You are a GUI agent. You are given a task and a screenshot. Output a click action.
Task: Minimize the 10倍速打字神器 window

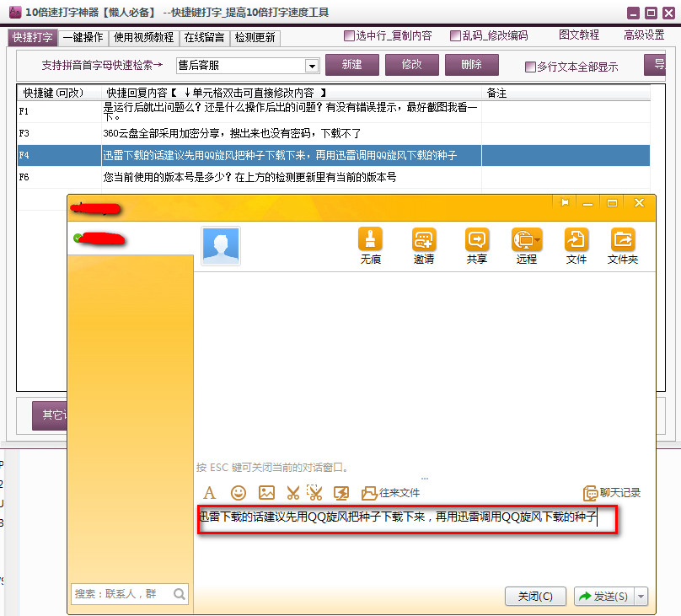pyautogui.click(x=633, y=13)
